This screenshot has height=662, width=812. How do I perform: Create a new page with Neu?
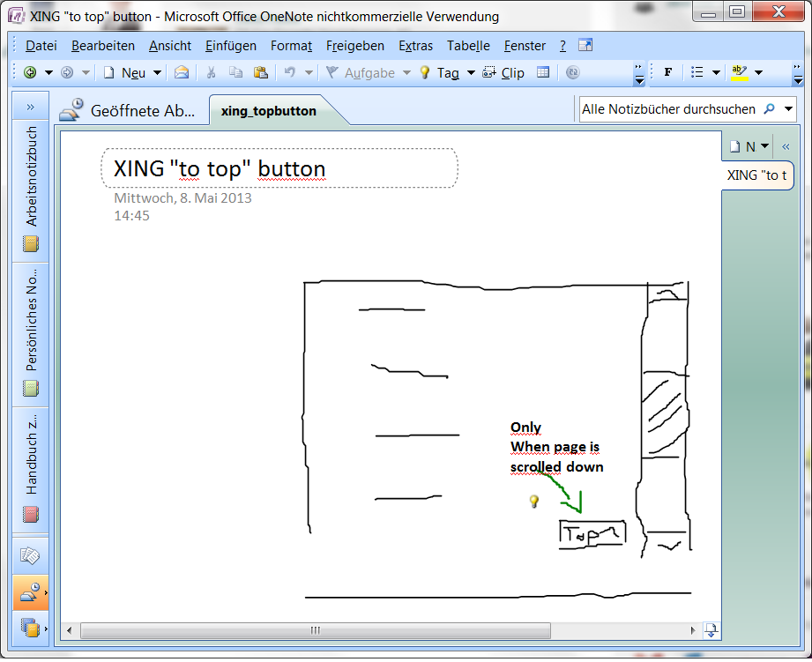(124, 73)
